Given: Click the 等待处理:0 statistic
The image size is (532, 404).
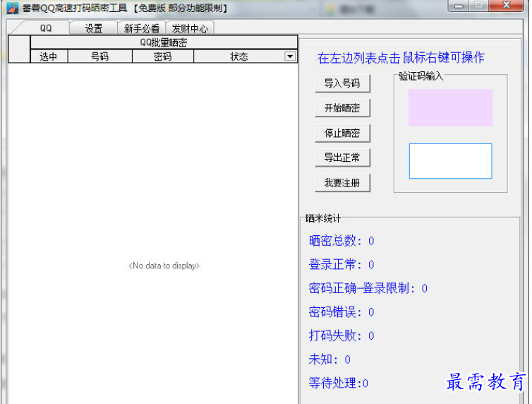Looking at the screenshot, I should pyautogui.click(x=338, y=384).
